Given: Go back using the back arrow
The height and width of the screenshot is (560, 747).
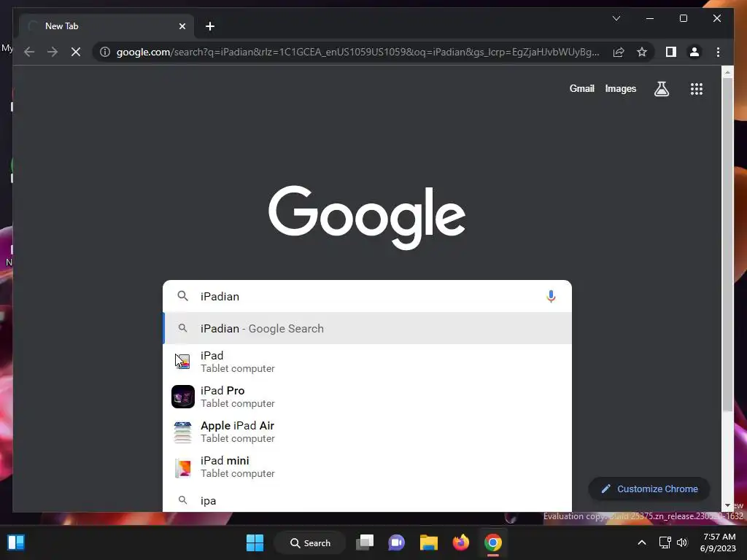Looking at the screenshot, I should pos(29,52).
